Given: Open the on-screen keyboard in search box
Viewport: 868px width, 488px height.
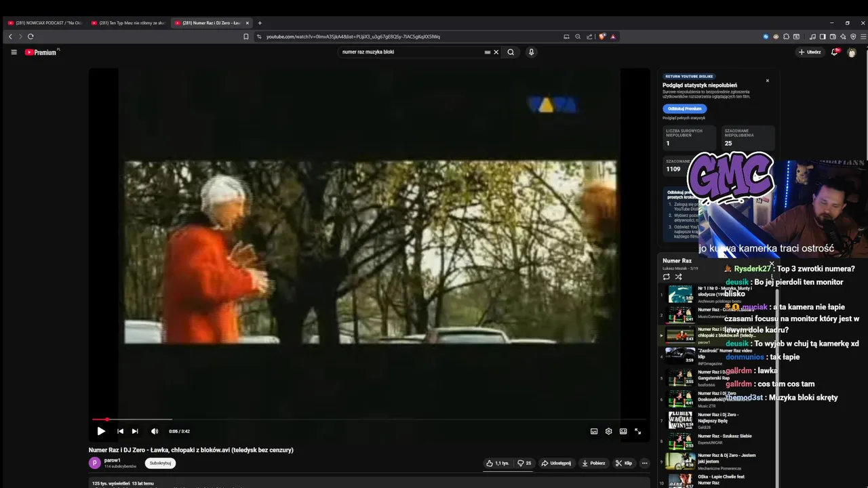Looking at the screenshot, I should pos(487,52).
